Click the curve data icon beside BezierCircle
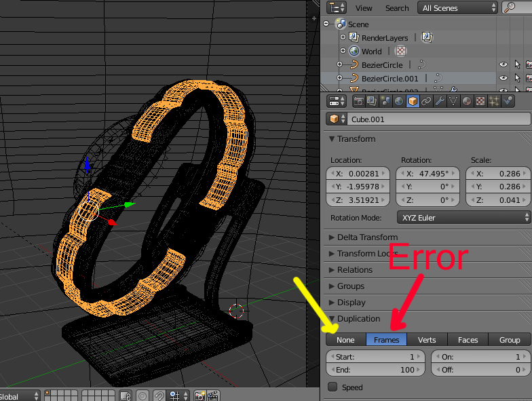This screenshot has height=401, width=532. [x=421, y=64]
